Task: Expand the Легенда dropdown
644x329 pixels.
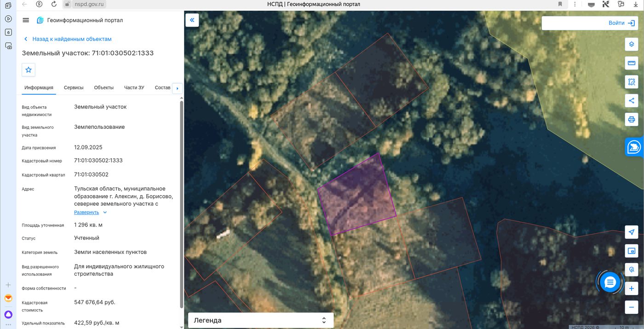Action: [x=261, y=320]
